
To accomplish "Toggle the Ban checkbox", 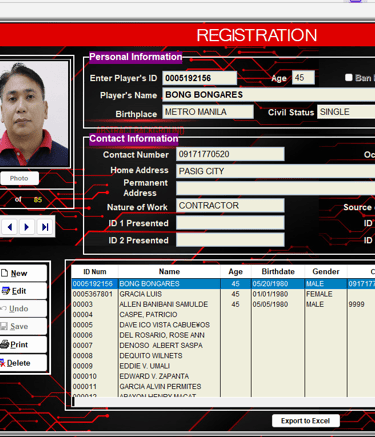I will (x=349, y=77).
